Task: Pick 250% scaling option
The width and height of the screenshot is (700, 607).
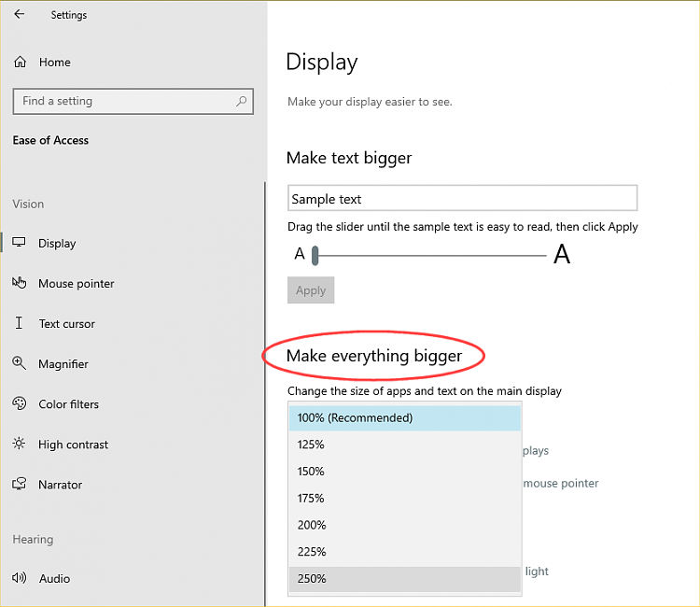Action: point(405,578)
